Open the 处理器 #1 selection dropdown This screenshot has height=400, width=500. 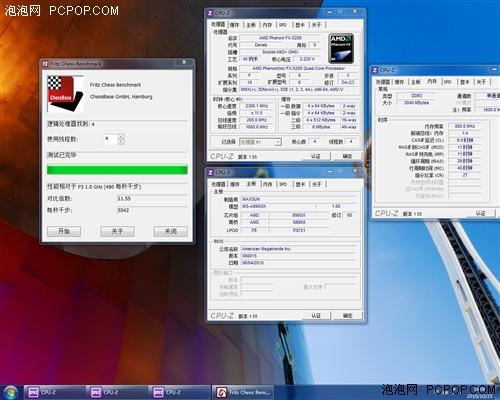click(260, 142)
